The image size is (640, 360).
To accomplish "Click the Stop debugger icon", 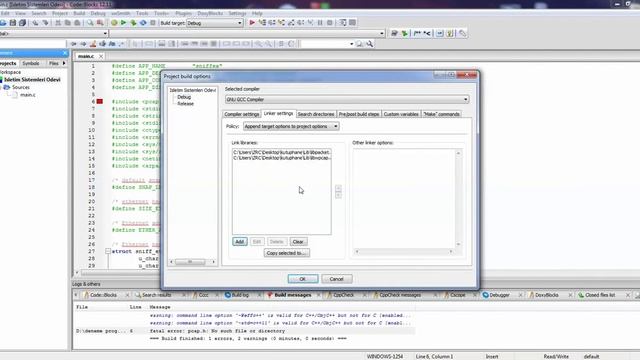I will [x=330, y=23].
